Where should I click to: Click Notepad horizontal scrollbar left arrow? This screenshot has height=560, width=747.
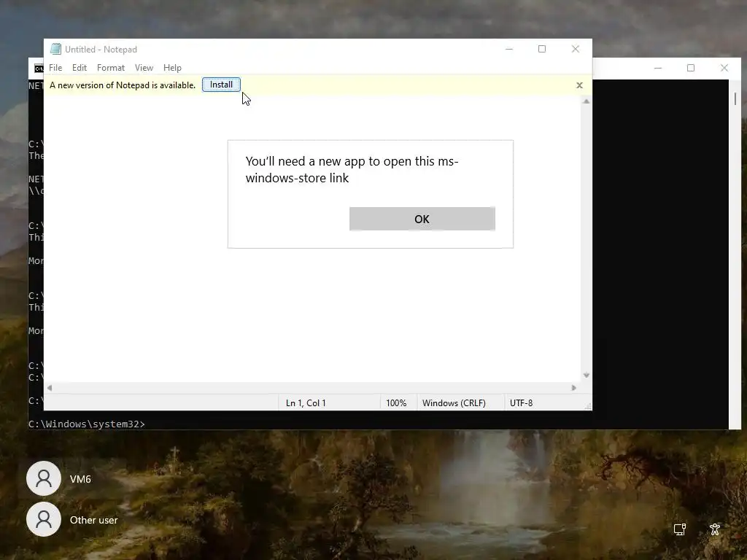pos(50,388)
